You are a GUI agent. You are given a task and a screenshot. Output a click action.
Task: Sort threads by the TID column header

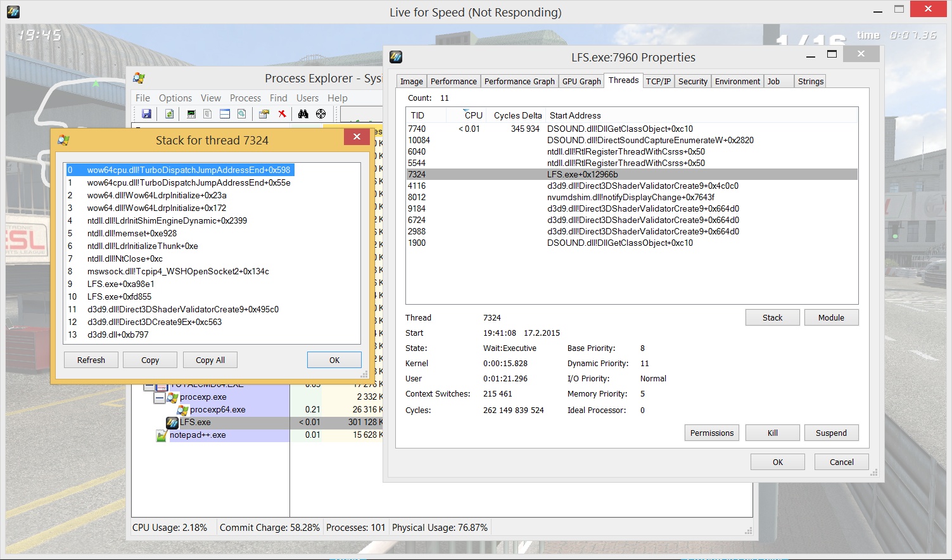click(x=426, y=115)
